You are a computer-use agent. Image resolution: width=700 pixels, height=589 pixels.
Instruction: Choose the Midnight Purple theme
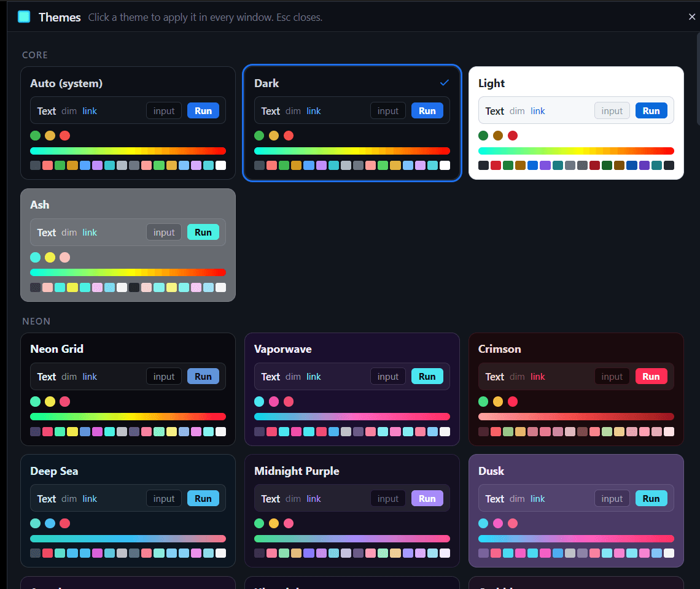352,511
